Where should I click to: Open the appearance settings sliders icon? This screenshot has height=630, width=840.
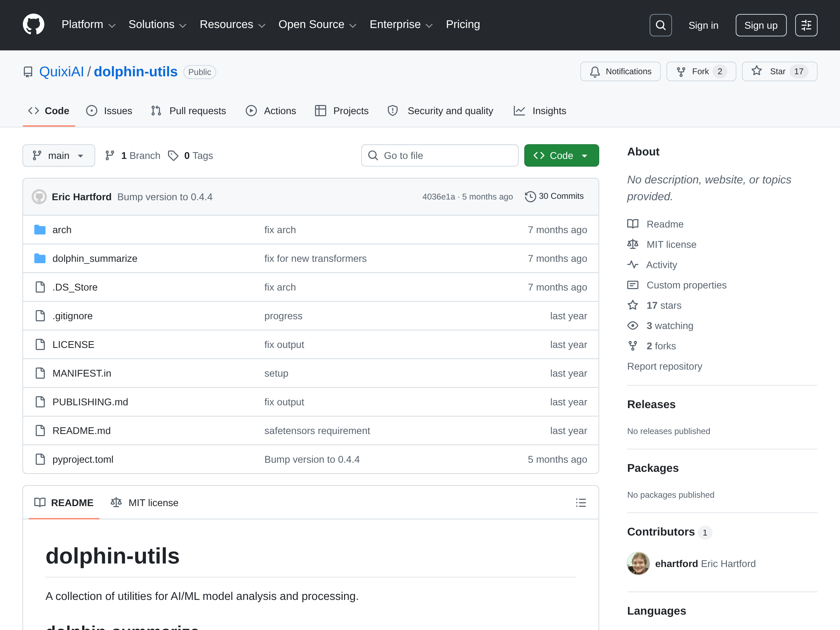click(x=806, y=25)
